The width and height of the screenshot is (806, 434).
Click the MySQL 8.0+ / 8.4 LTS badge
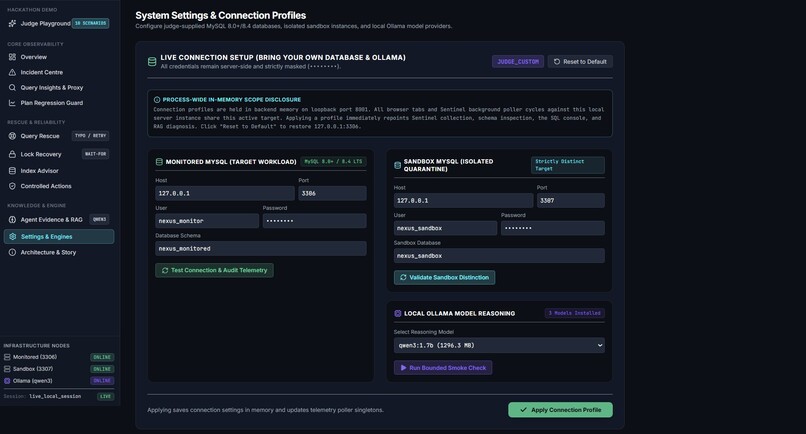click(x=333, y=161)
